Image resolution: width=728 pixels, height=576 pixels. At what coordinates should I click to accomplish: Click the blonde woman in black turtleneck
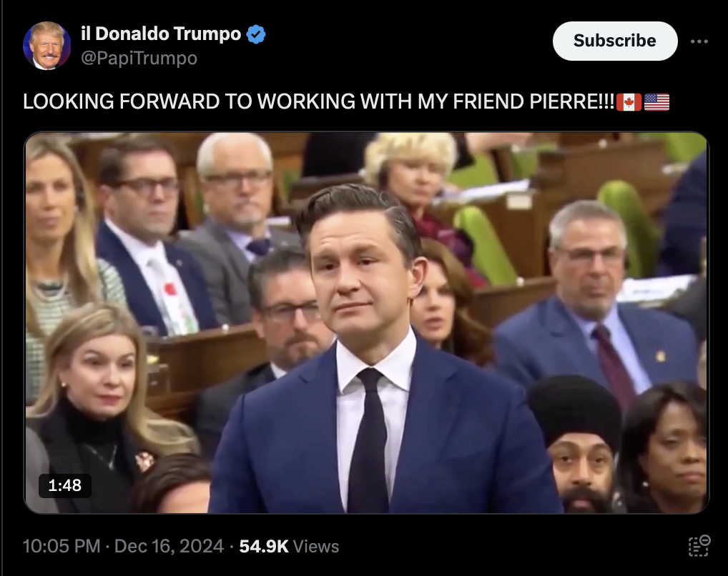coord(100,399)
